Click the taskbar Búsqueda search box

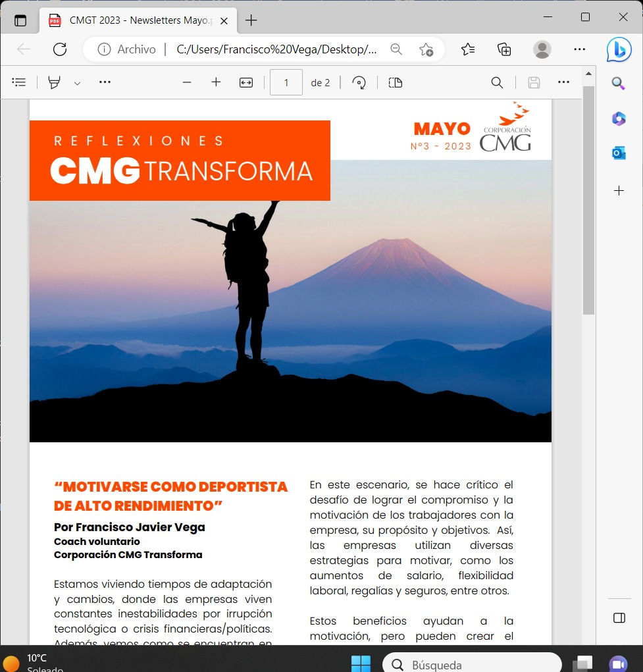(x=472, y=663)
